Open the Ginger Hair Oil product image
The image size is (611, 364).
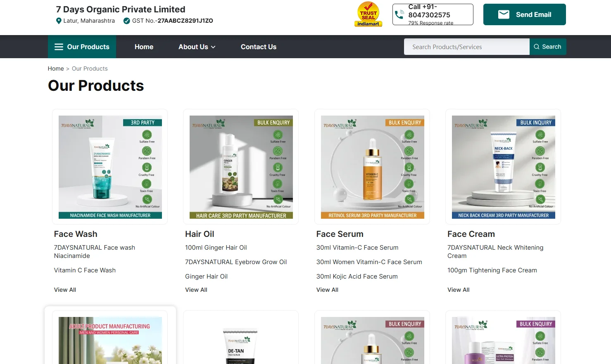(x=241, y=167)
